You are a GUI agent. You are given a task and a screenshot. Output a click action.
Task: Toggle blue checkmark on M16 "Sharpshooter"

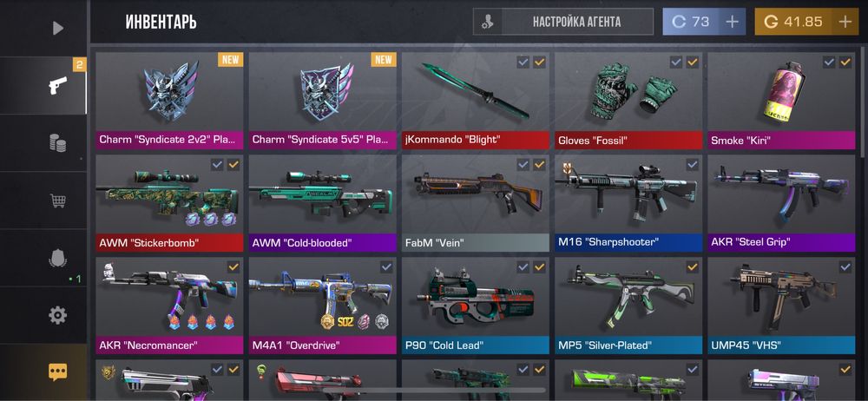693,165
